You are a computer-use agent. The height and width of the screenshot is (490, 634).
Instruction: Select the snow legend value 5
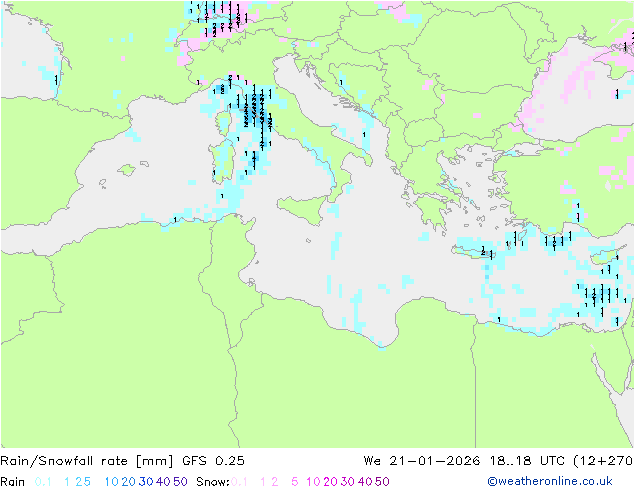pos(294,482)
